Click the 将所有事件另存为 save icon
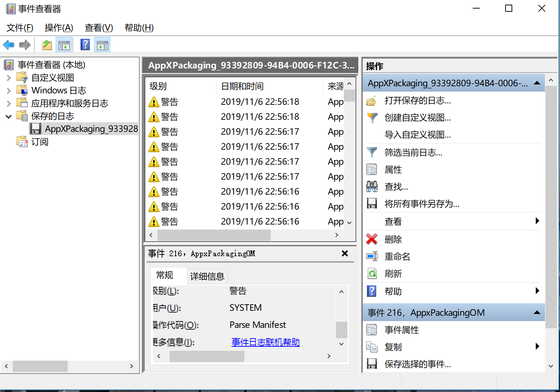This screenshot has width=560, height=392. click(372, 203)
